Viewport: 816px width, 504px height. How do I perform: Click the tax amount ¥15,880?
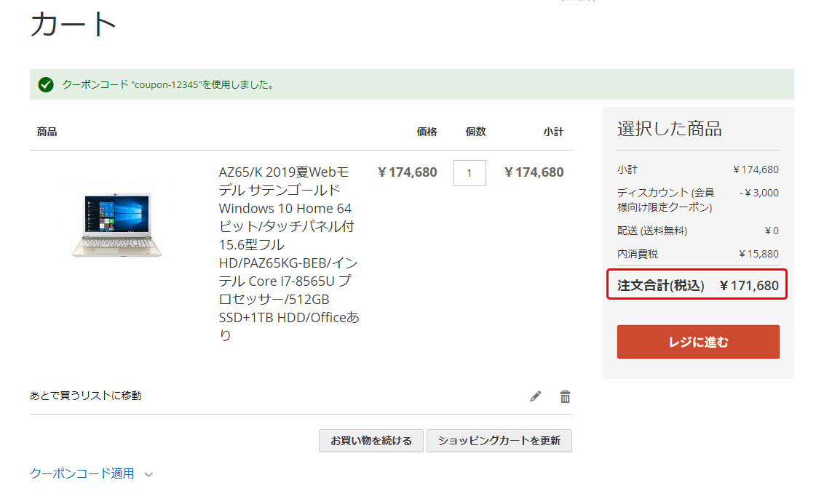758,254
